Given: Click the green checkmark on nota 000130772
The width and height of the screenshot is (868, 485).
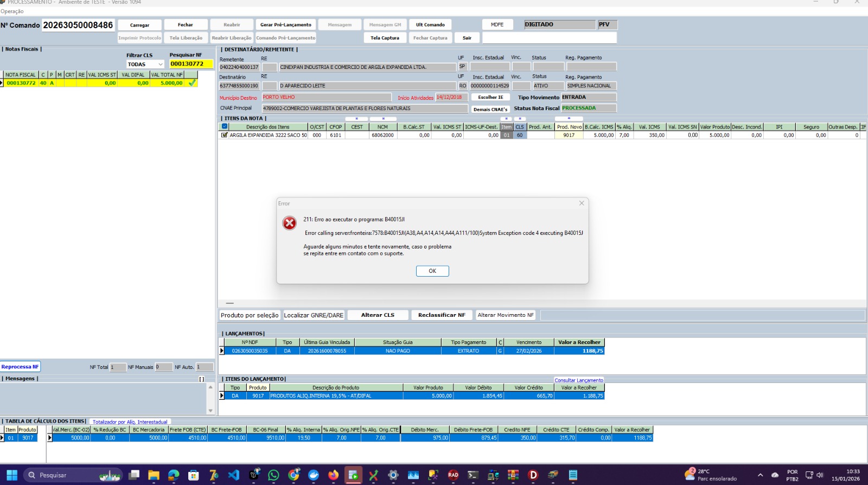Looking at the screenshot, I should 192,83.
